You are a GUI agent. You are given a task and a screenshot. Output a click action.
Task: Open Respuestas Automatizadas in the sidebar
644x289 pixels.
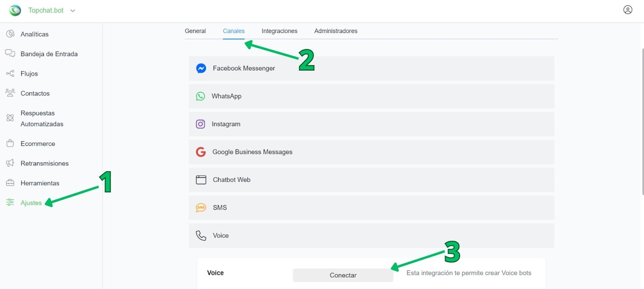(x=42, y=119)
